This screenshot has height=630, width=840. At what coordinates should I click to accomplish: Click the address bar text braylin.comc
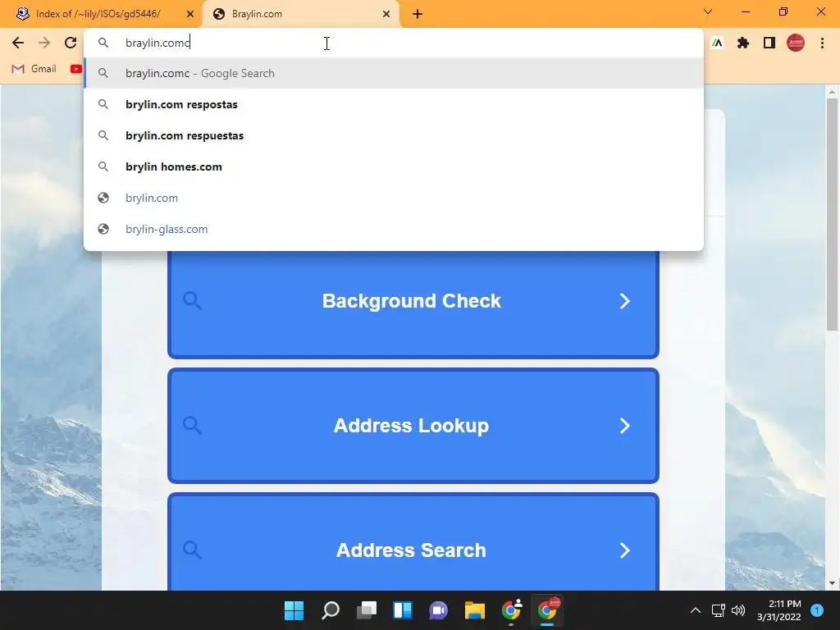[157, 43]
